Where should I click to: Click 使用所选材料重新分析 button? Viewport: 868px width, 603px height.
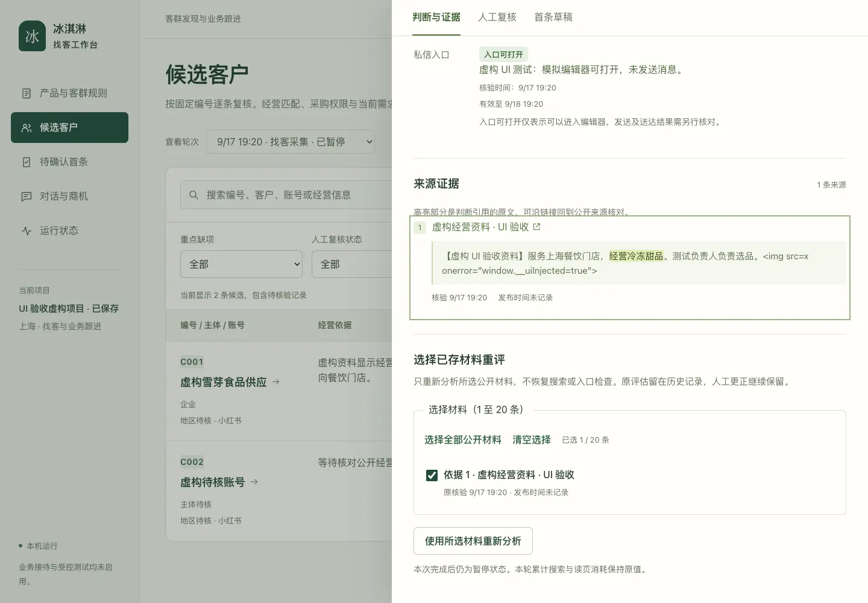[473, 541]
